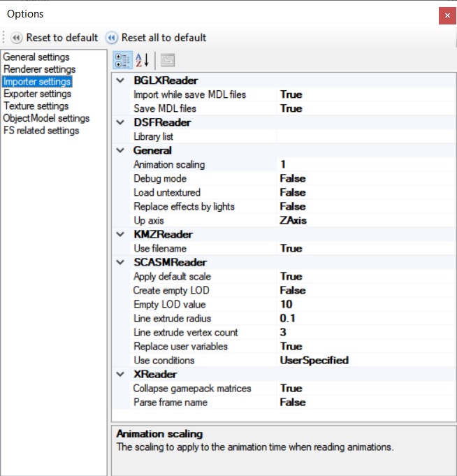Click the Property Pages icon
The height and width of the screenshot is (476, 457).
(168, 60)
